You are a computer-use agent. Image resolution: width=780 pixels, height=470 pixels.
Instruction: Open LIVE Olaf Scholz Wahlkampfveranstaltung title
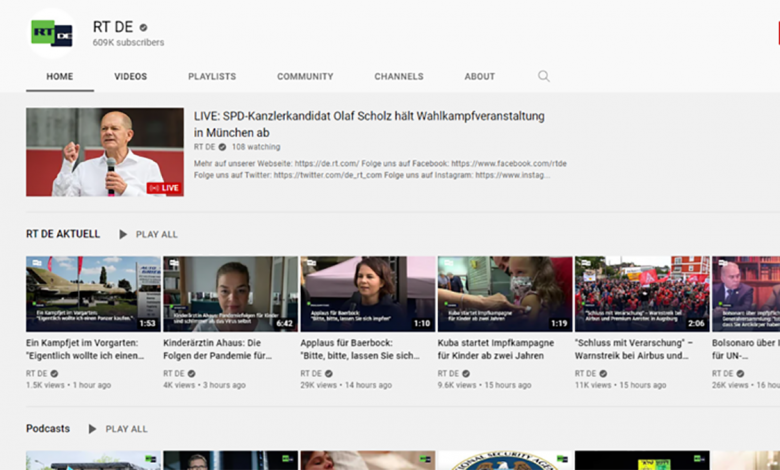tap(369, 124)
